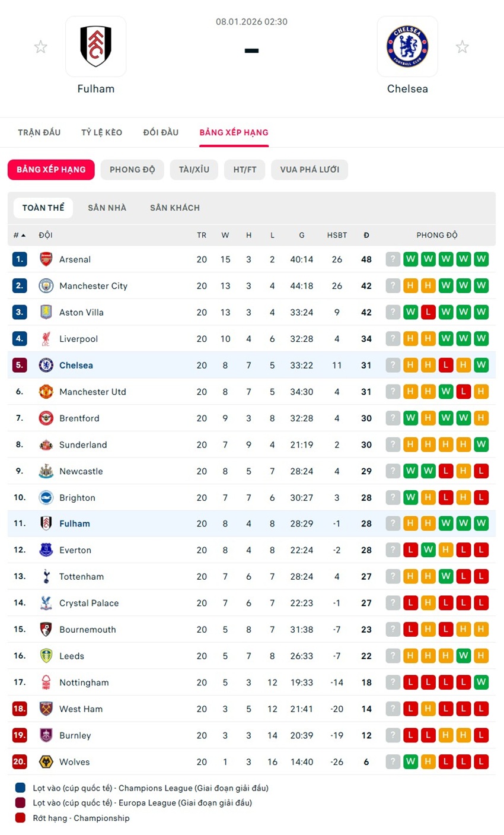This screenshot has width=504, height=835.
Task: Show SÂN NHÀ home standings
Action: pyautogui.click(x=107, y=208)
